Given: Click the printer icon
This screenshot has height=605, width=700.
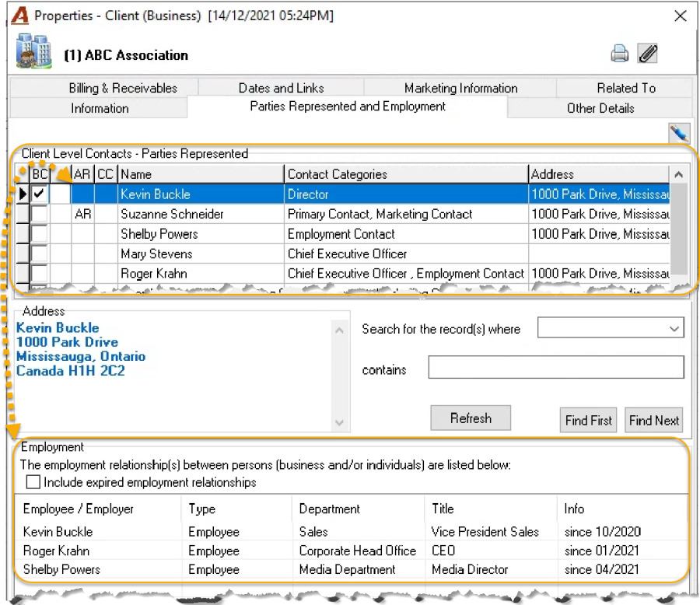Looking at the screenshot, I should tap(619, 54).
